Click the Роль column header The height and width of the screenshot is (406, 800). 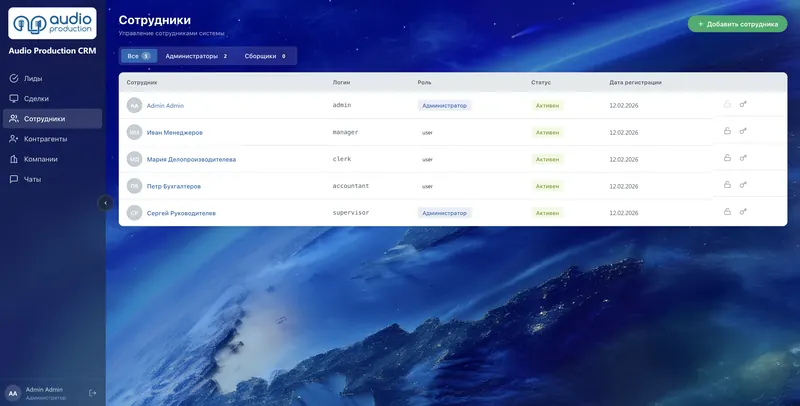click(x=424, y=82)
